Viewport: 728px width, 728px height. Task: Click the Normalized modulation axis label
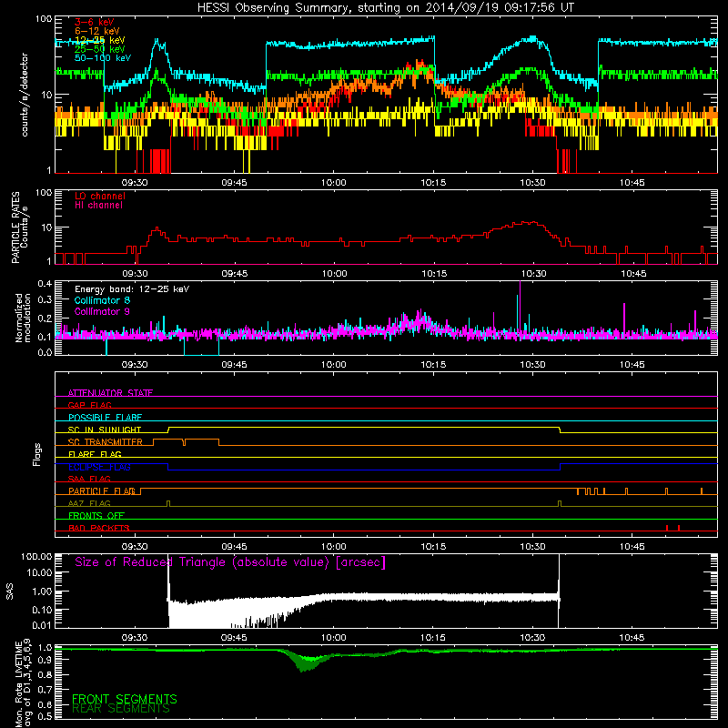[23, 318]
